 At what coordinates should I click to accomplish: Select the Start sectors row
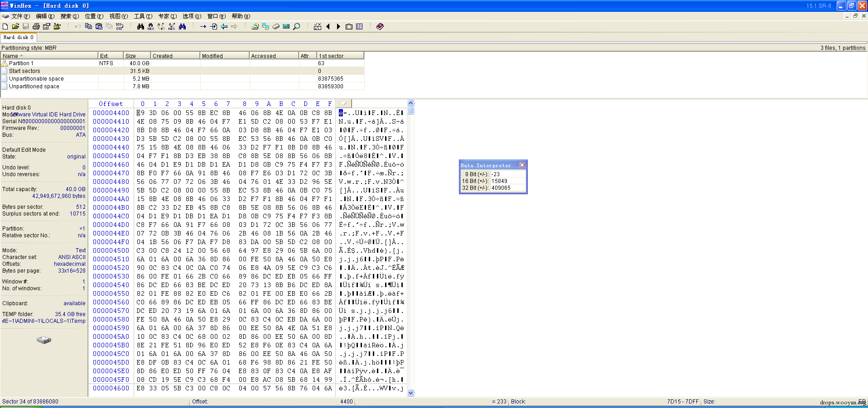(182, 71)
